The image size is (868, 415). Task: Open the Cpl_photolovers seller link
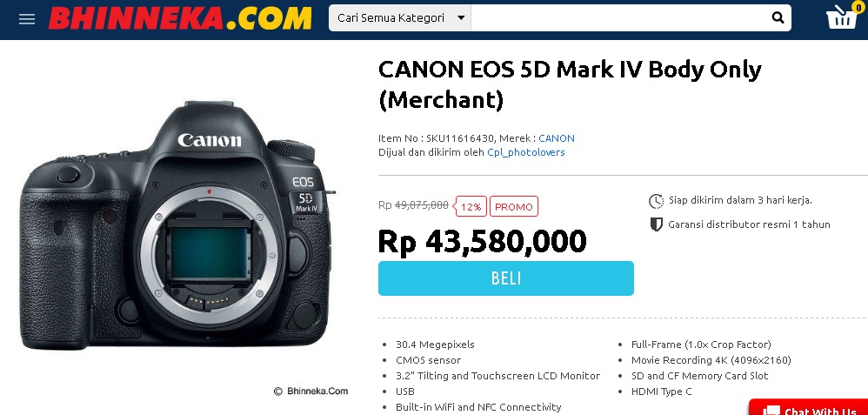tap(526, 152)
